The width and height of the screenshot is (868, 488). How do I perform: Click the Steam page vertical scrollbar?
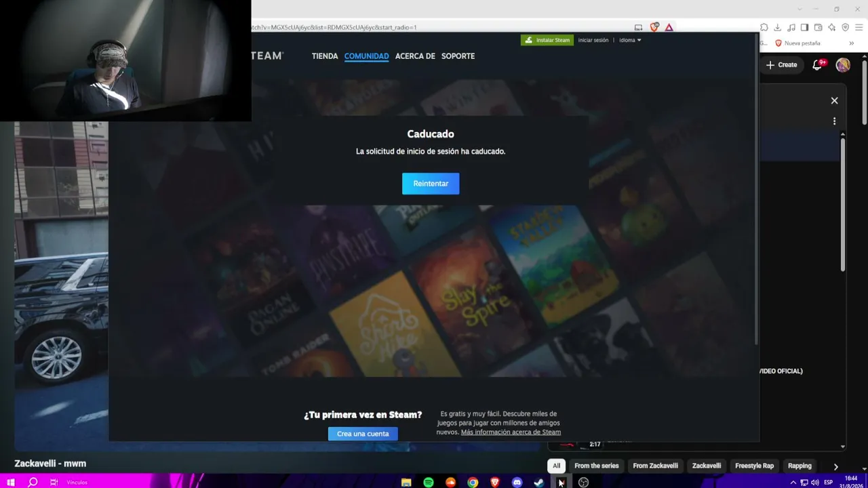point(756,190)
